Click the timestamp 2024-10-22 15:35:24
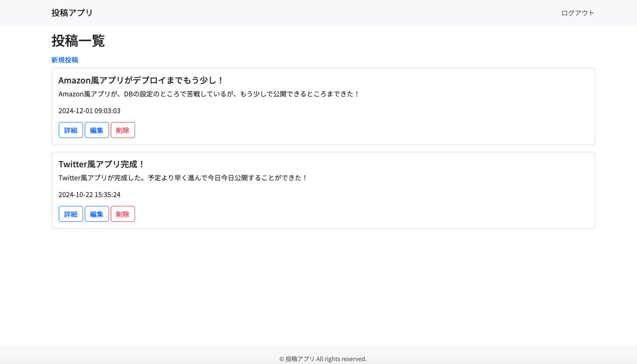The width and height of the screenshot is (637, 364). point(89,195)
